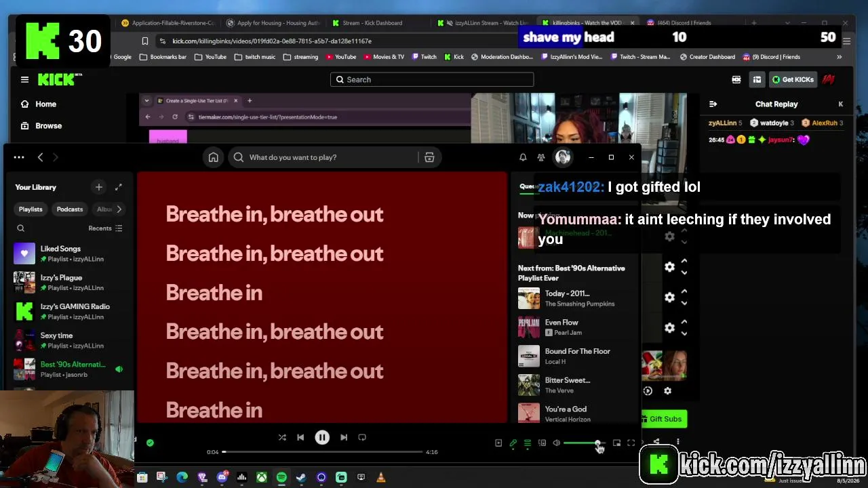
Task: Open Browse in Kick sidebar
Action: tap(41, 126)
